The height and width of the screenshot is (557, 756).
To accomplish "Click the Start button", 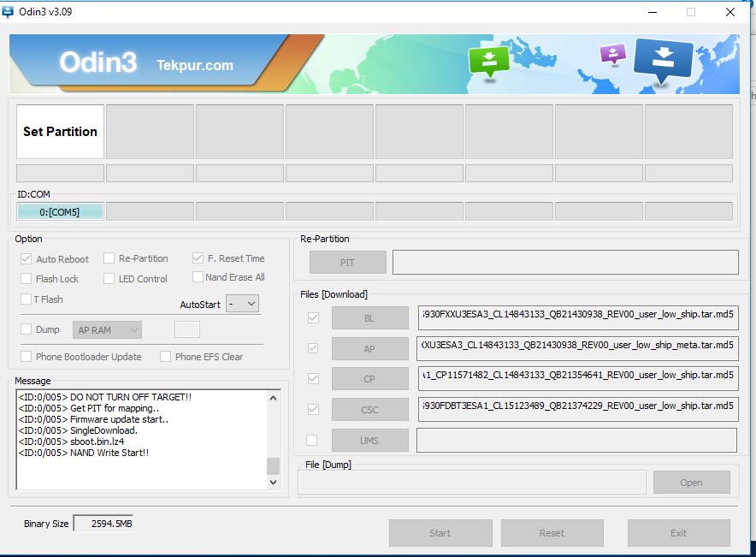I will click(x=440, y=533).
